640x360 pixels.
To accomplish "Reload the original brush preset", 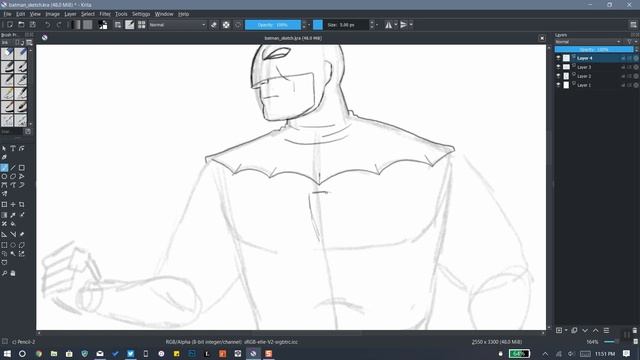I will click(238, 25).
